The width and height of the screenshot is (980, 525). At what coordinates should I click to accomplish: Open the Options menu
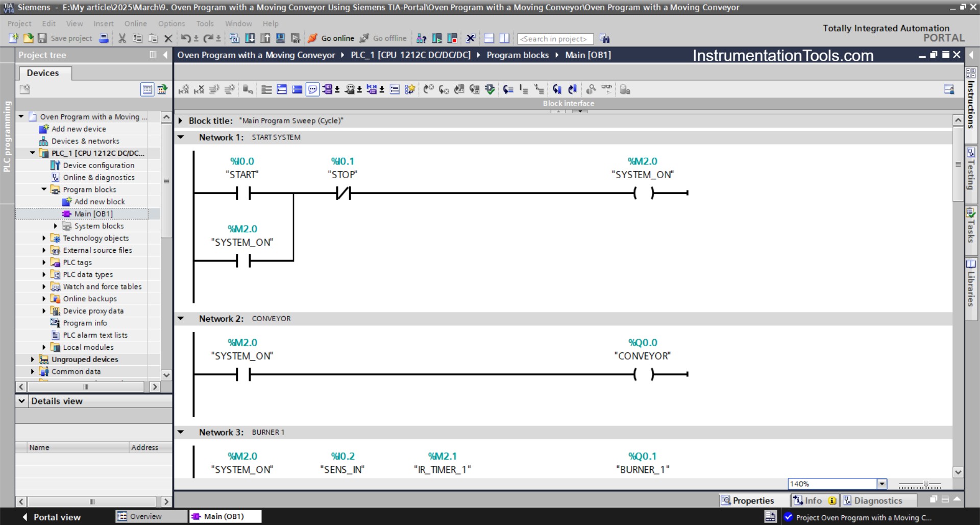click(x=171, y=23)
